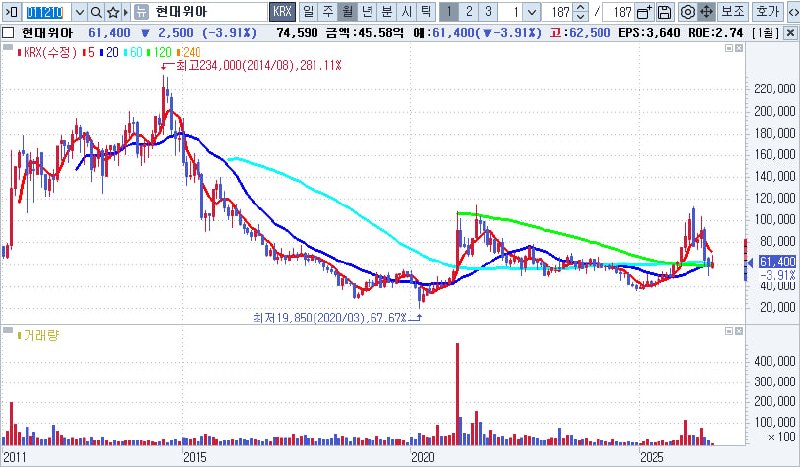Open the favorites star icon

(x=113, y=12)
